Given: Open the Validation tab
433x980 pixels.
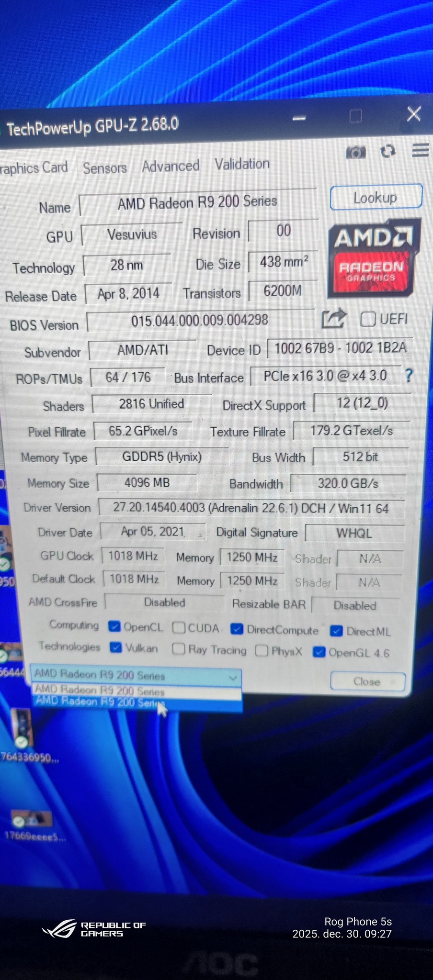Looking at the screenshot, I should 242,164.
